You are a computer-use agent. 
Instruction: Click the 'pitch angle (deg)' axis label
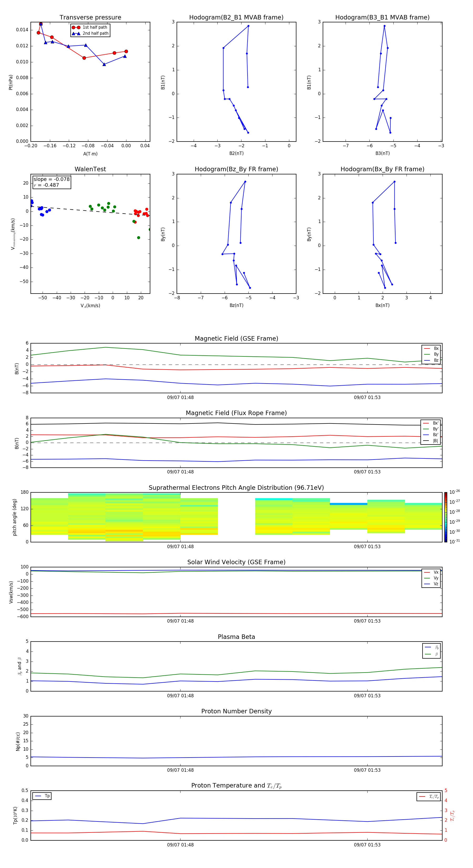[x=14, y=517]
